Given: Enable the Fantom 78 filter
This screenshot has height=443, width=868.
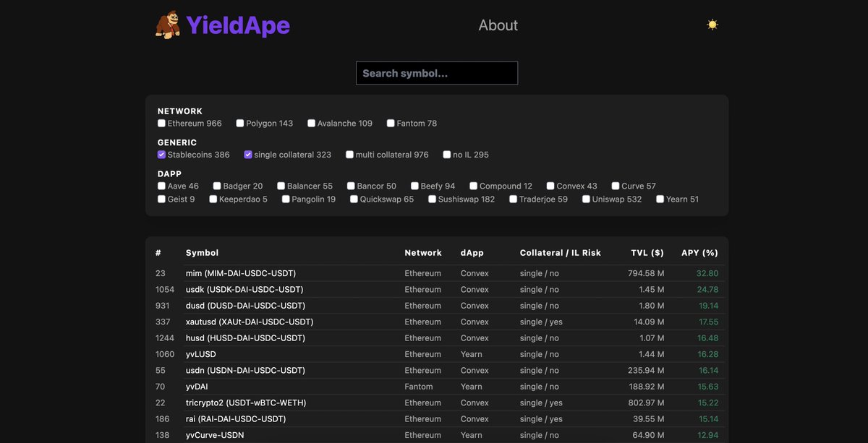Looking at the screenshot, I should [391, 124].
